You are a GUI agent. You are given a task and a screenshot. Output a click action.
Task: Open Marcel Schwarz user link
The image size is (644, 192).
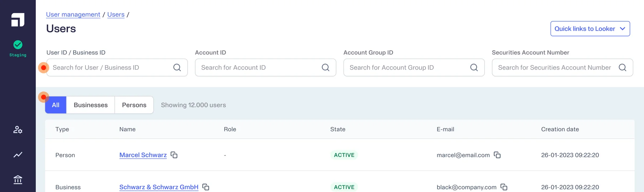[x=143, y=155]
